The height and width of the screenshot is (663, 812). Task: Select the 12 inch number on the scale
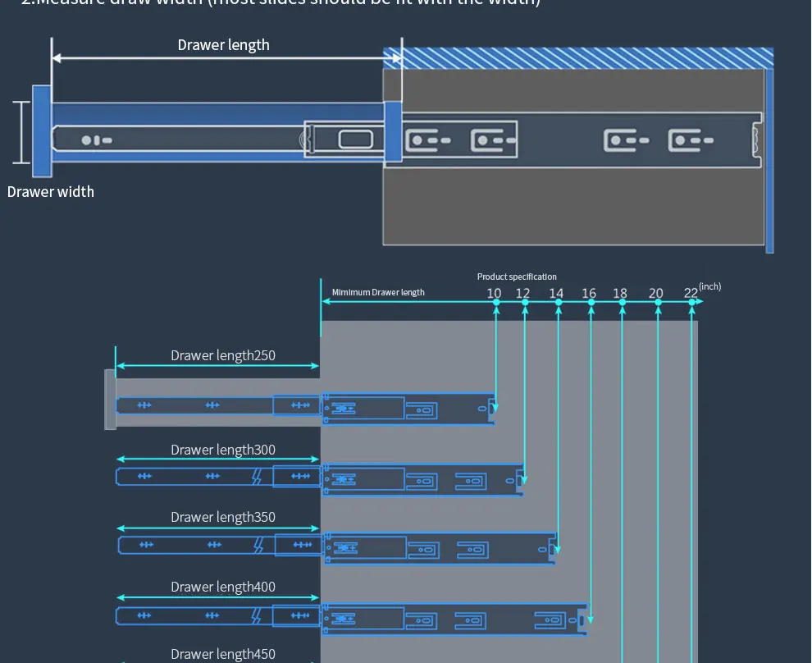click(x=522, y=293)
